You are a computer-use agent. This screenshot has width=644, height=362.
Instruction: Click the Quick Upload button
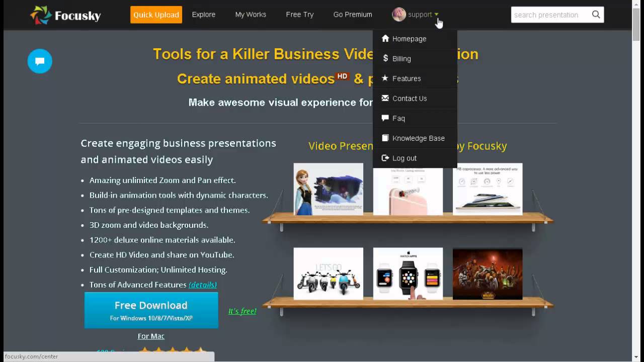click(x=156, y=15)
